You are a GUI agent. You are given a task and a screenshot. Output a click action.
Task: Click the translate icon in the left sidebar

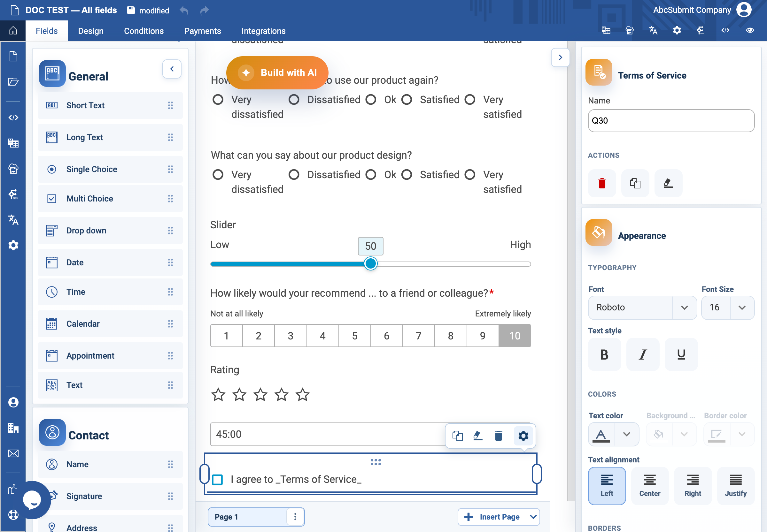(13, 219)
